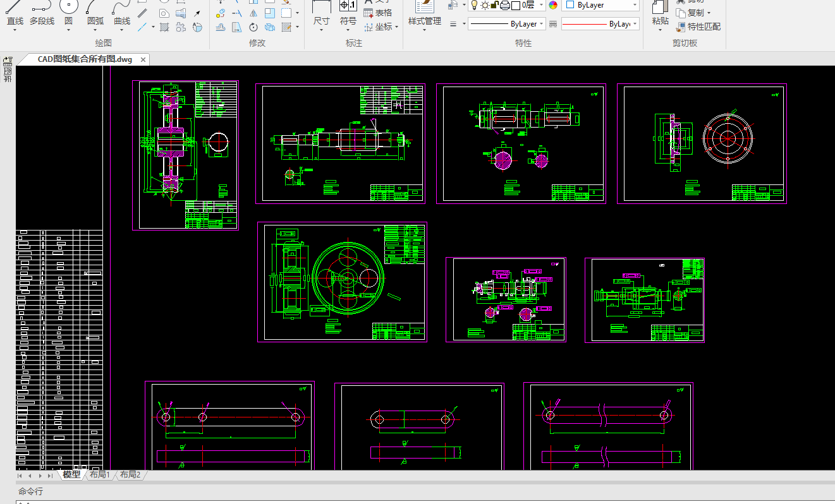Click the next-tab arrow beside the layout tabs
Image resolution: width=835 pixels, height=504 pixels.
[x=40, y=476]
